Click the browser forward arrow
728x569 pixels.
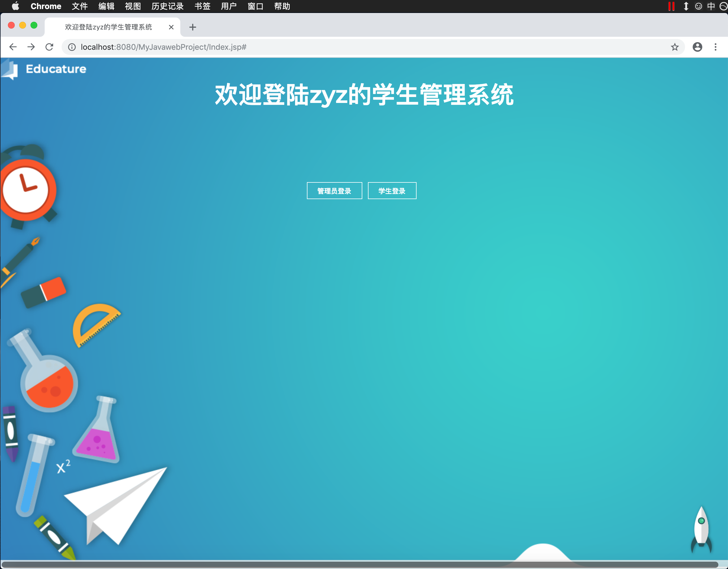(31, 47)
